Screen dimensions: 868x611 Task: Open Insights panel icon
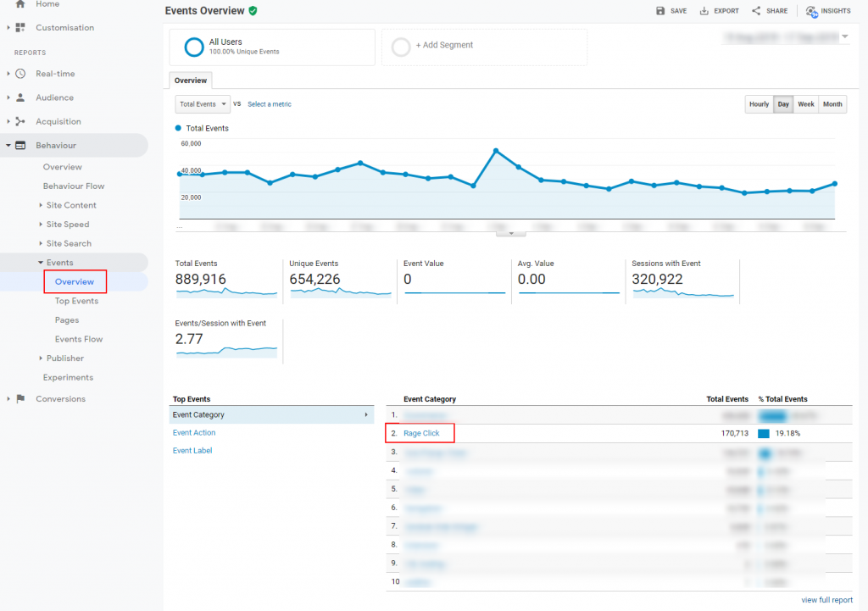pos(812,11)
